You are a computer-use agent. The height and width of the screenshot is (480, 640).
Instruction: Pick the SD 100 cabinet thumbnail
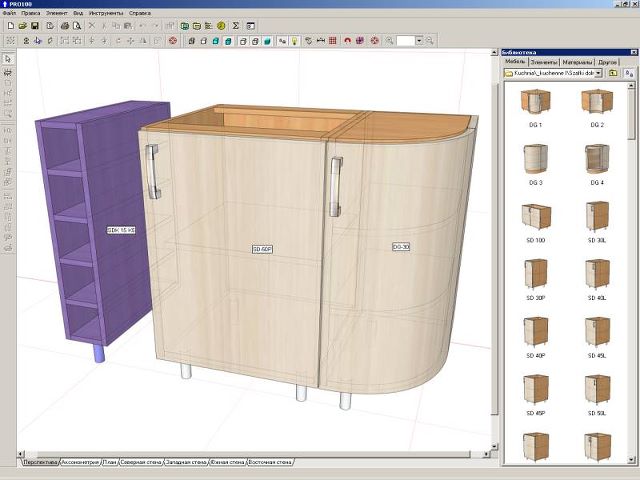535,218
